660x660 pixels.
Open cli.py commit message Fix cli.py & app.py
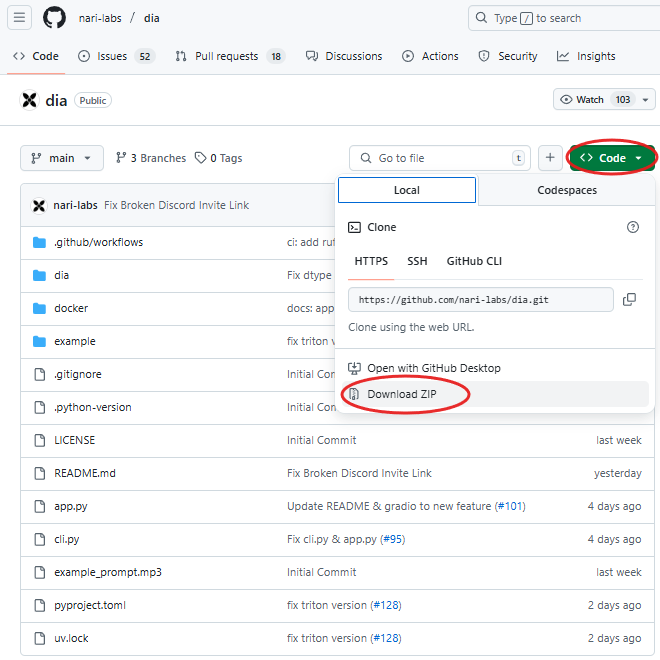click(332, 539)
